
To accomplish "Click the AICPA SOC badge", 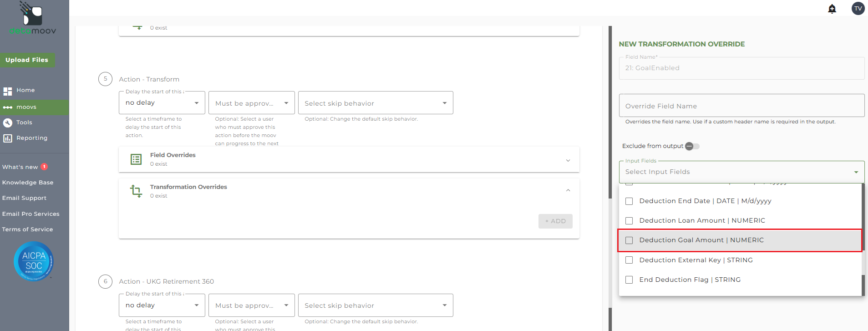I will point(34,261).
